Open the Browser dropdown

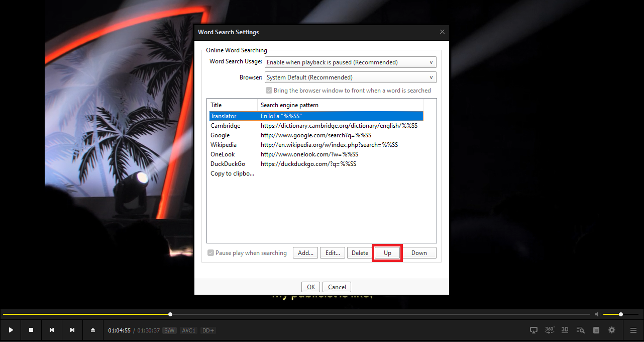click(x=351, y=77)
